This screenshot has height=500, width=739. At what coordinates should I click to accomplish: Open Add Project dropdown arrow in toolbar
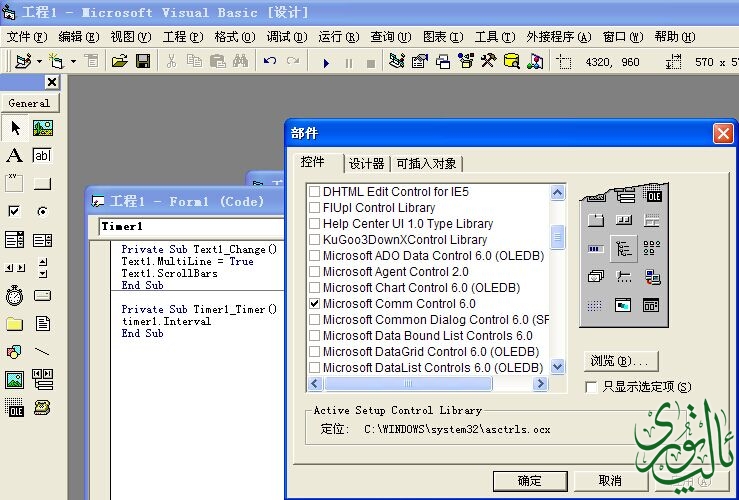[x=39, y=61]
